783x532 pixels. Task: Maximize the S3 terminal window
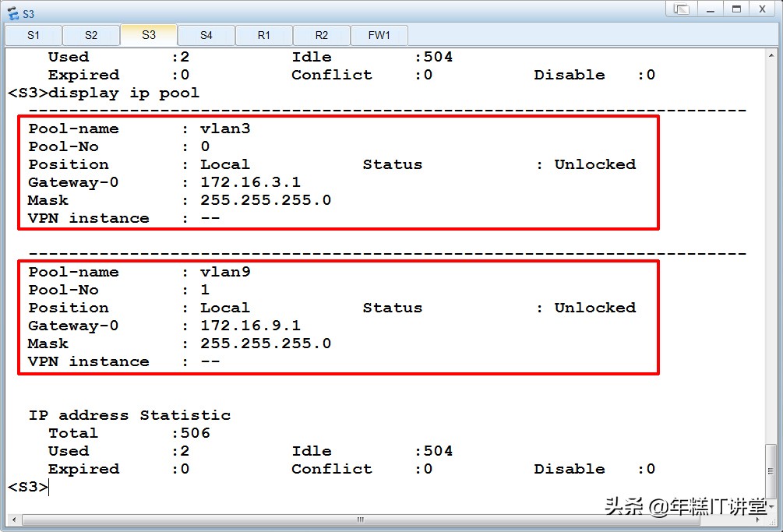tap(736, 9)
